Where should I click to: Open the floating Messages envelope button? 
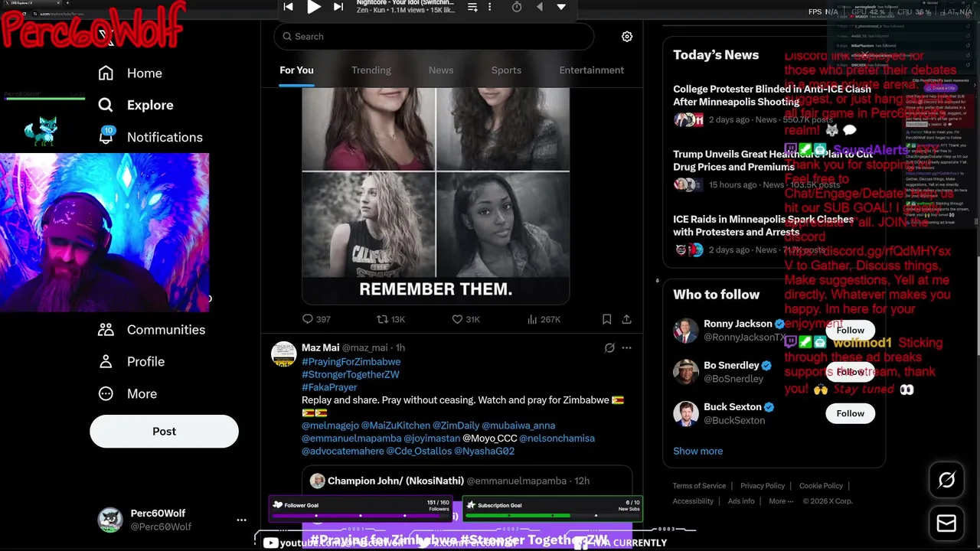point(947,523)
